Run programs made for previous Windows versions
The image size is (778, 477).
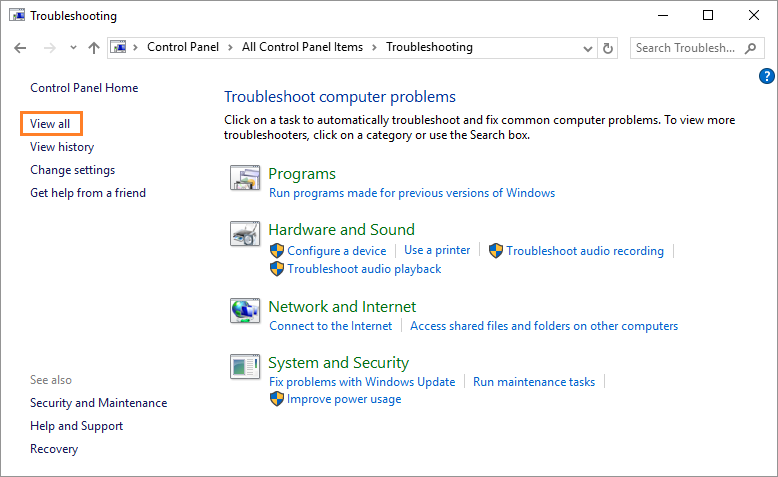[x=412, y=193]
